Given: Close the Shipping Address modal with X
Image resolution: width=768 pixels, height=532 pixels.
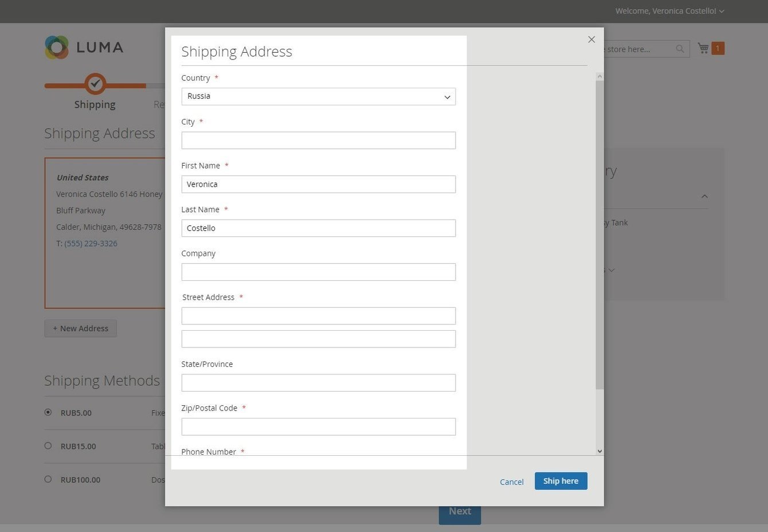Looking at the screenshot, I should pos(591,40).
